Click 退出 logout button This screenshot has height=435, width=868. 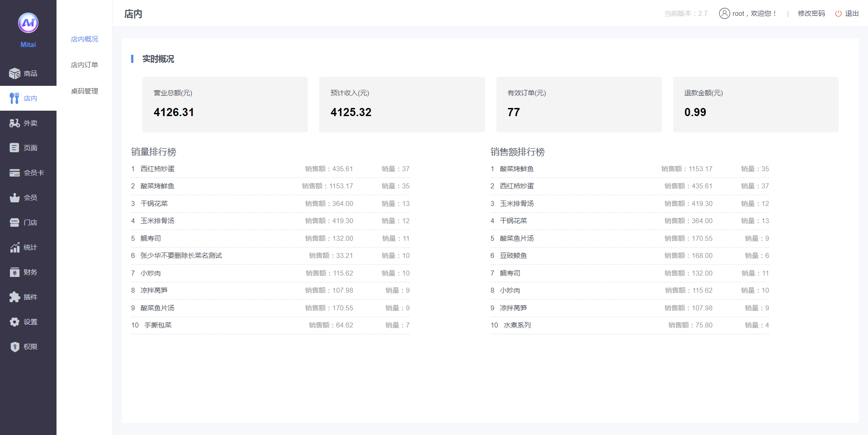pyautogui.click(x=847, y=14)
